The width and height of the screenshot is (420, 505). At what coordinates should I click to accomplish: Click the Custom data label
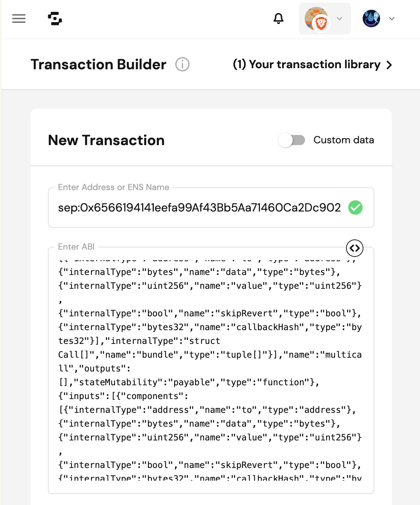pos(343,140)
